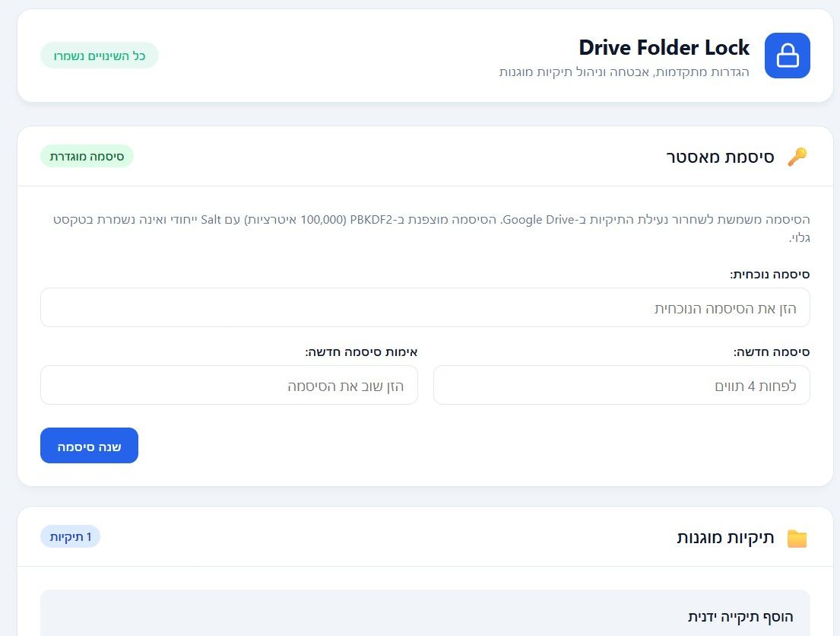Click the סיסמה נוכחית: label
The height and width of the screenshot is (636, 840).
pyautogui.click(x=769, y=275)
